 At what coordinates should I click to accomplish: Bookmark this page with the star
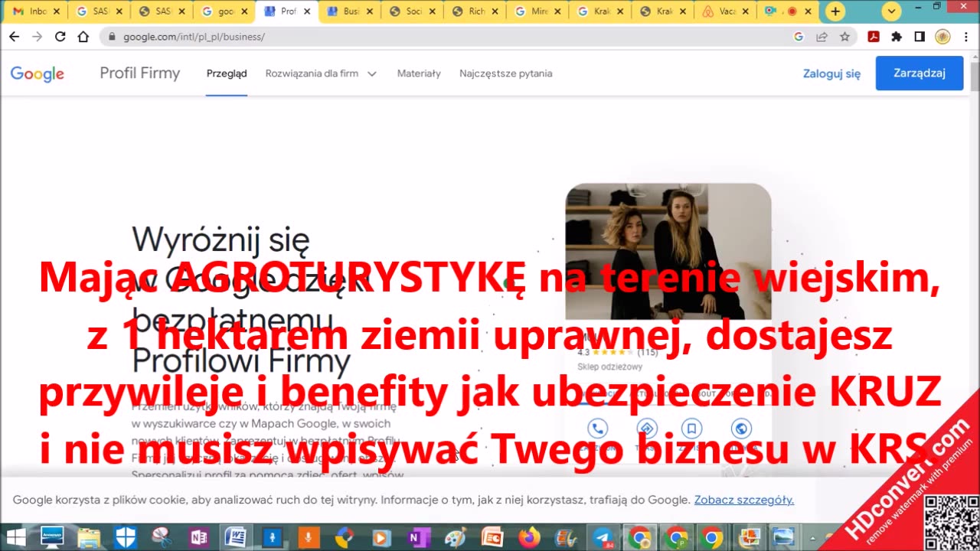pyautogui.click(x=844, y=37)
